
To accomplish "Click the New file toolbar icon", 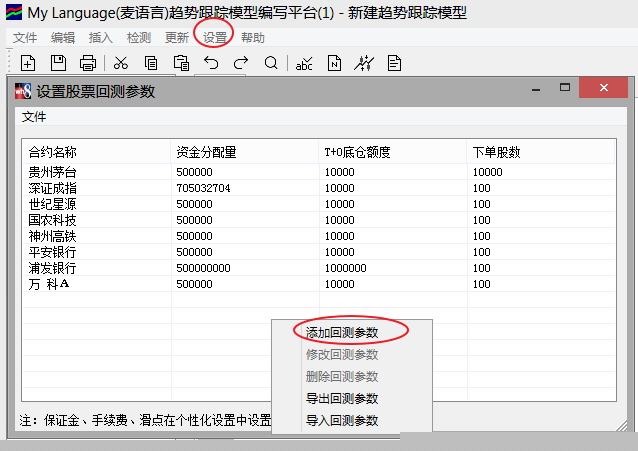I will [x=28, y=64].
